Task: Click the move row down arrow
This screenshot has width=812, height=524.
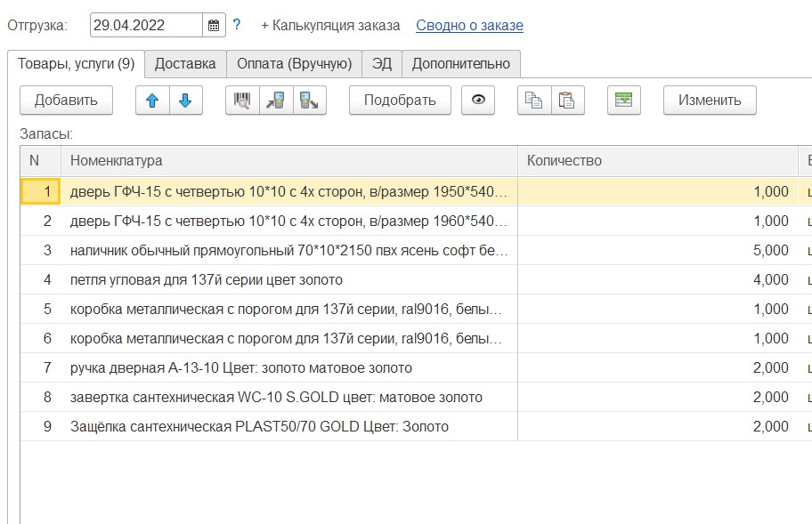Action: coord(185,101)
